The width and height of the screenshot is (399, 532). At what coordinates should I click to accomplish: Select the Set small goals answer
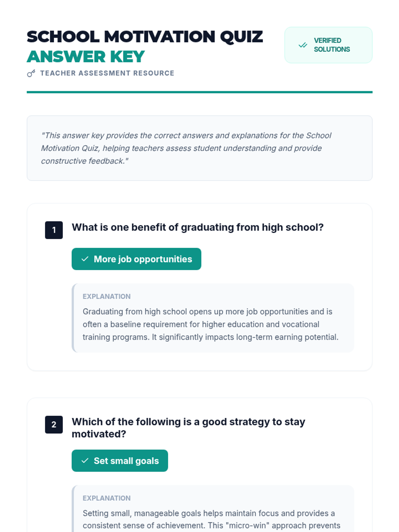pyautogui.click(x=120, y=461)
